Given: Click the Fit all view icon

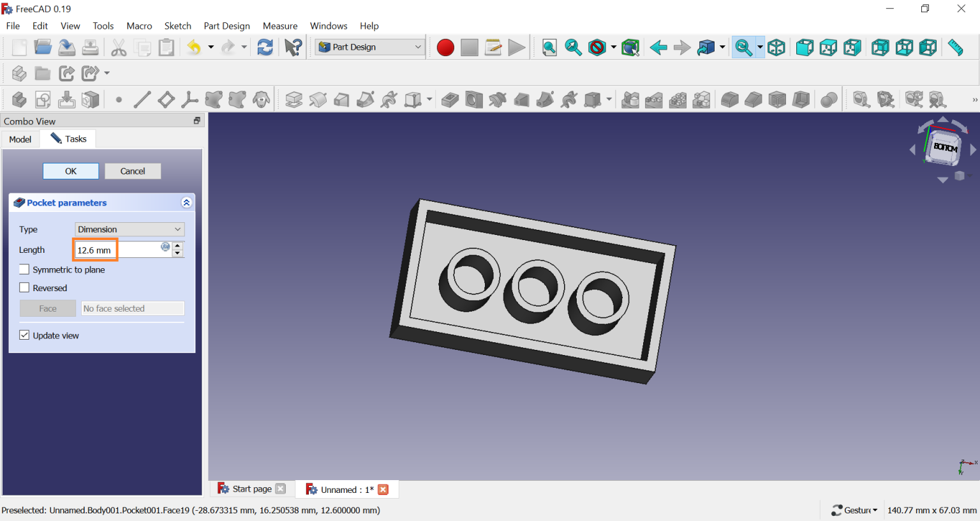Looking at the screenshot, I should pos(549,48).
